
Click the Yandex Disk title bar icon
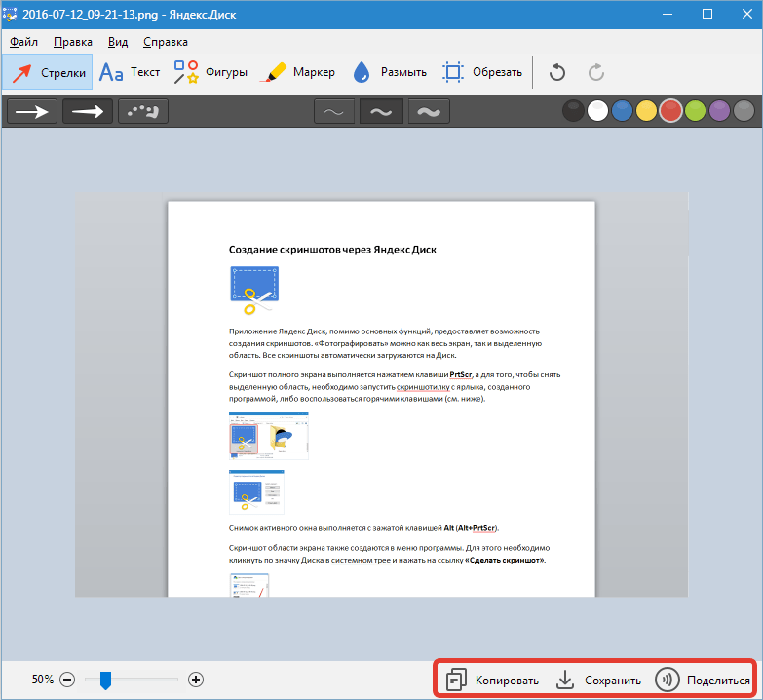coord(10,14)
